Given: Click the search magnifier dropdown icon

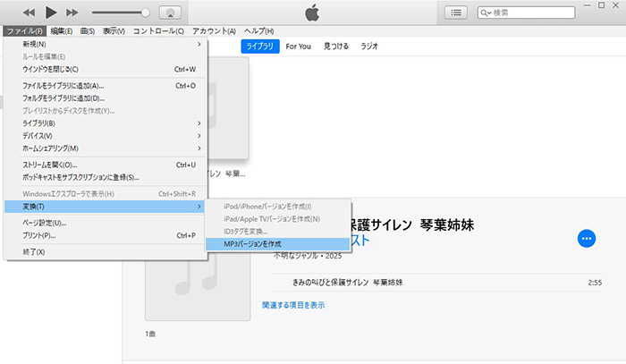Looking at the screenshot, I should (x=486, y=13).
